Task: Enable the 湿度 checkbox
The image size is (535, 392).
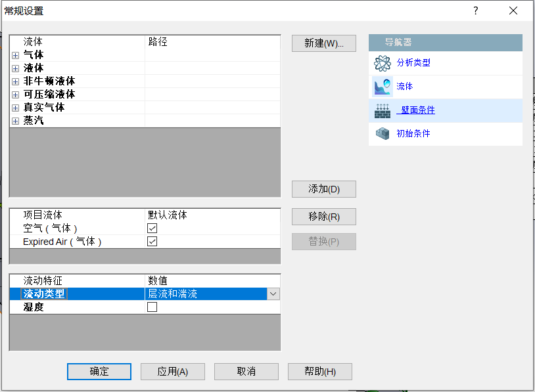Action: pyautogui.click(x=152, y=306)
